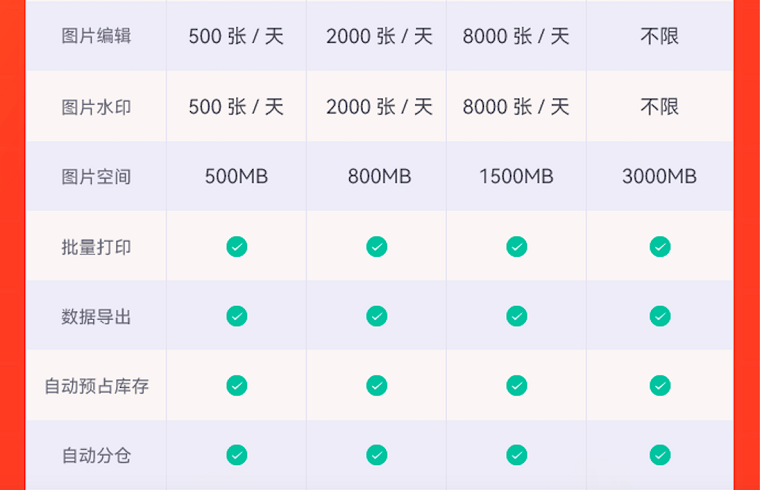
Task: Click the 自动分仓 checkmark in first plan column
Action: tap(237, 455)
